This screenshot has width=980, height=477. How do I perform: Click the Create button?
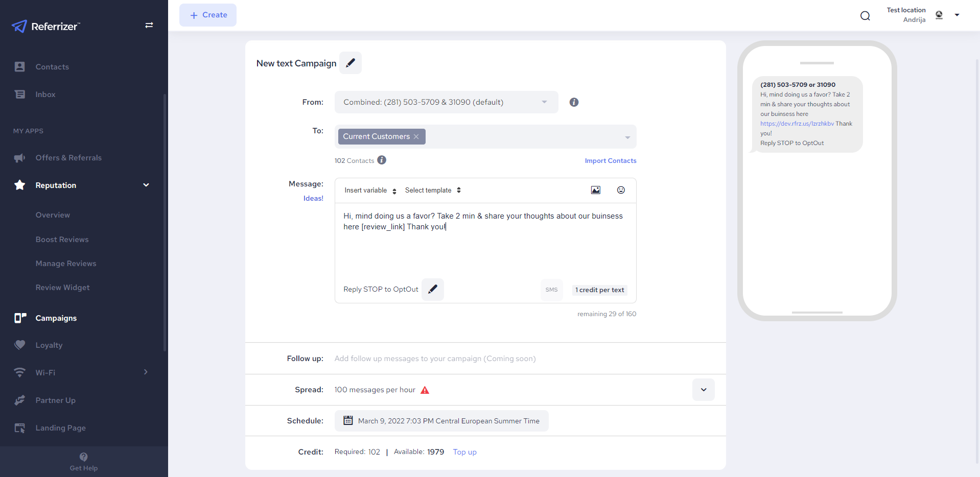click(208, 15)
